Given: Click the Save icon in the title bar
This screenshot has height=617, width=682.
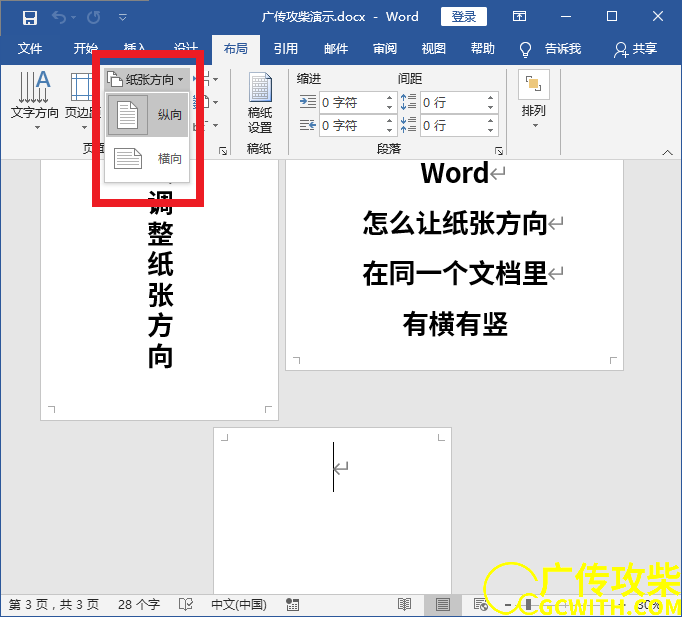Looking at the screenshot, I should (30, 17).
